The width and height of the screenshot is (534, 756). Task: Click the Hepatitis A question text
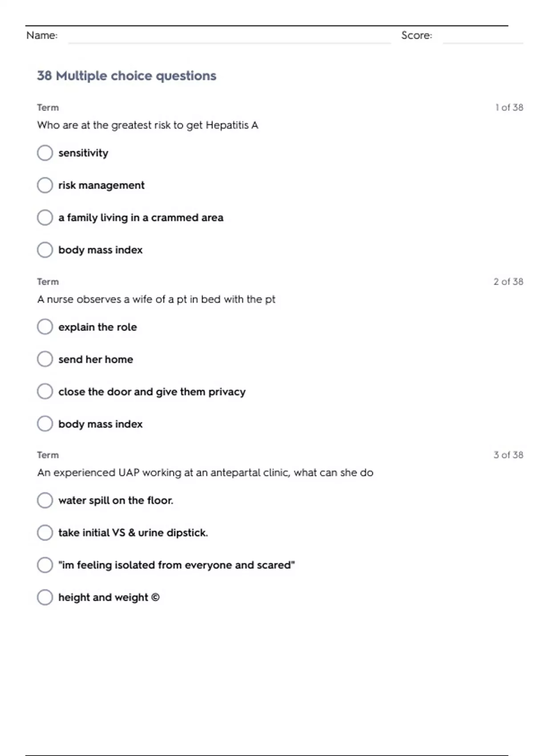pyautogui.click(x=148, y=125)
